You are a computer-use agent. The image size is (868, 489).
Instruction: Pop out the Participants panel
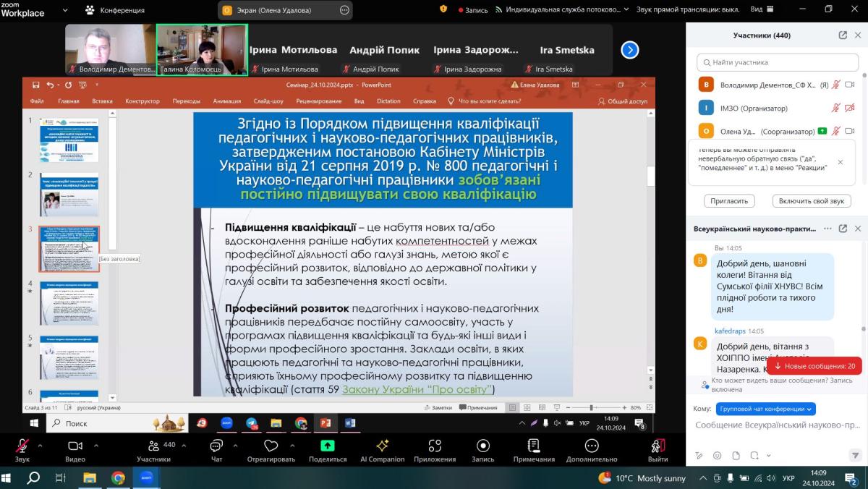843,35
